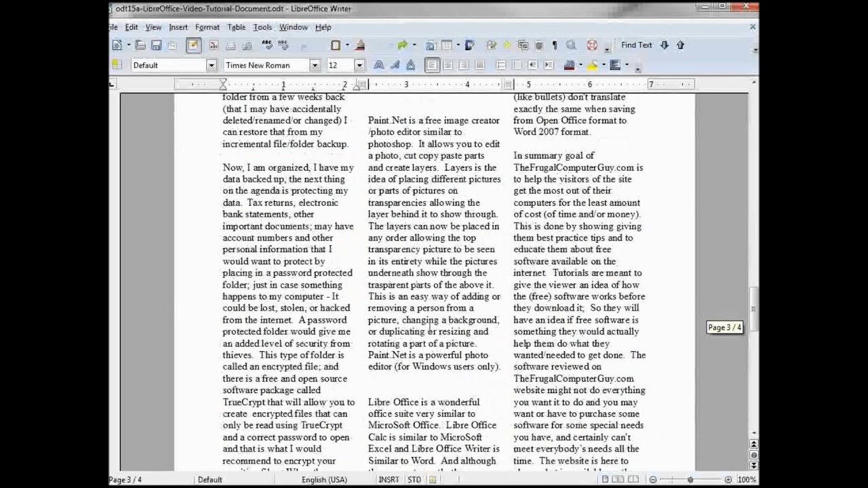Toggle Numbering list
The image size is (868, 488).
(x=501, y=65)
